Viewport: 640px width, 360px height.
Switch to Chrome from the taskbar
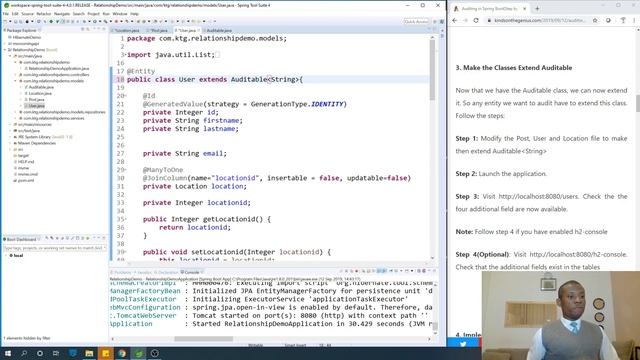tap(122, 353)
